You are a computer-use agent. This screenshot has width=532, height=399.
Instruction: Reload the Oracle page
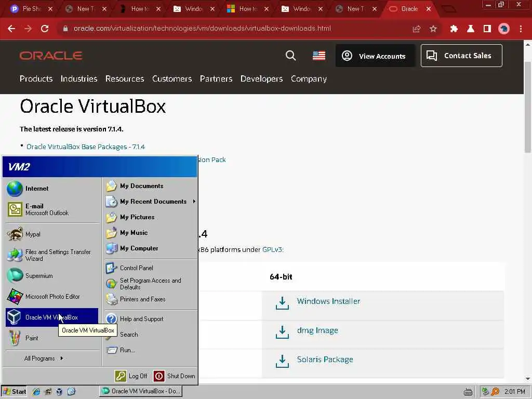pos(45,29)
